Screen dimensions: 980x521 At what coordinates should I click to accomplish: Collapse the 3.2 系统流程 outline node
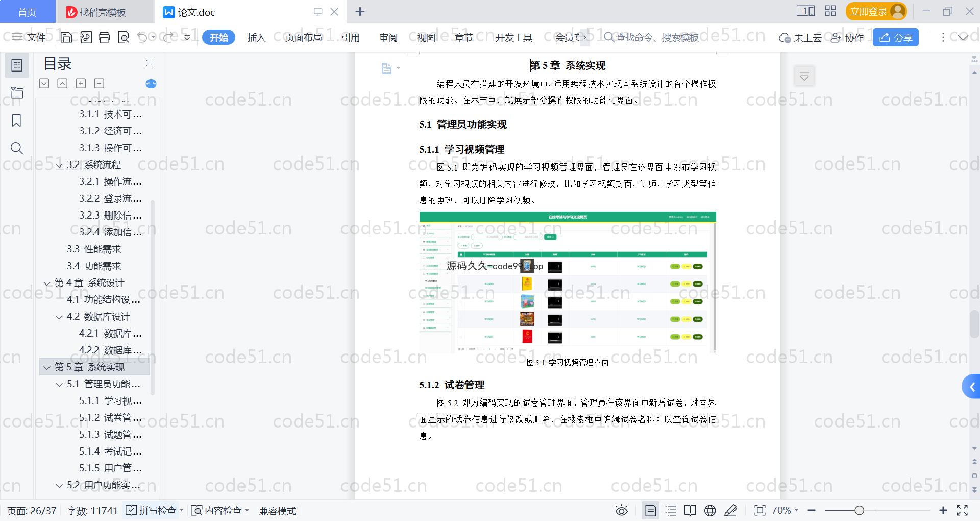point(59,165)
